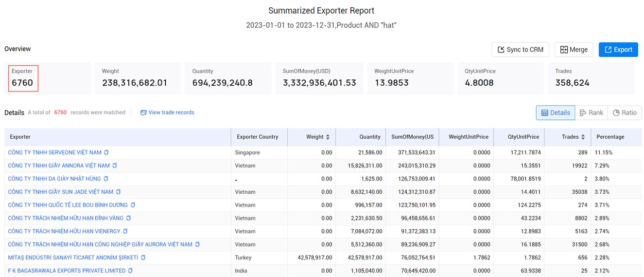This screenshot has height=277, width=644.
Task: Click SumOfMoney(US column header
Action: [x=412, y=137]
